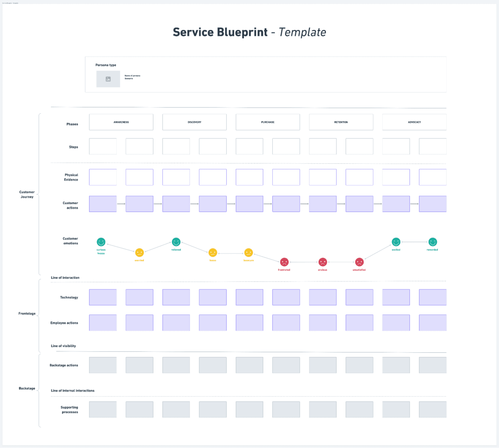
Task: Select the first purple Customer actions box
Action: click(x=102, y=204)
